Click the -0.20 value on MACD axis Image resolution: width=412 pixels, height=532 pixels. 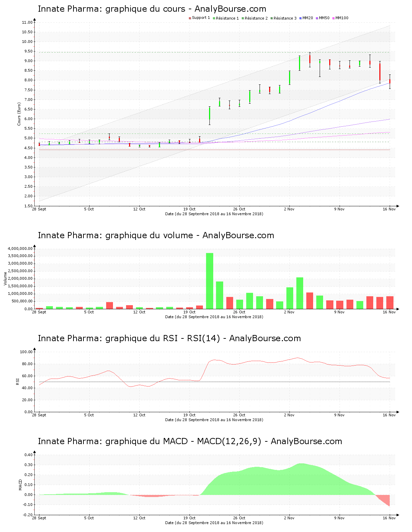tap(28, 515)
